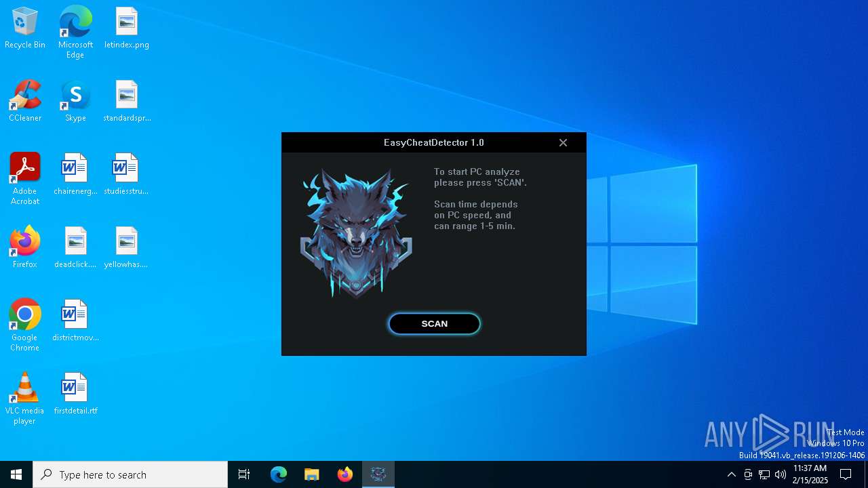
Task: Open the network status tray icon
Action: click(764, 474)
